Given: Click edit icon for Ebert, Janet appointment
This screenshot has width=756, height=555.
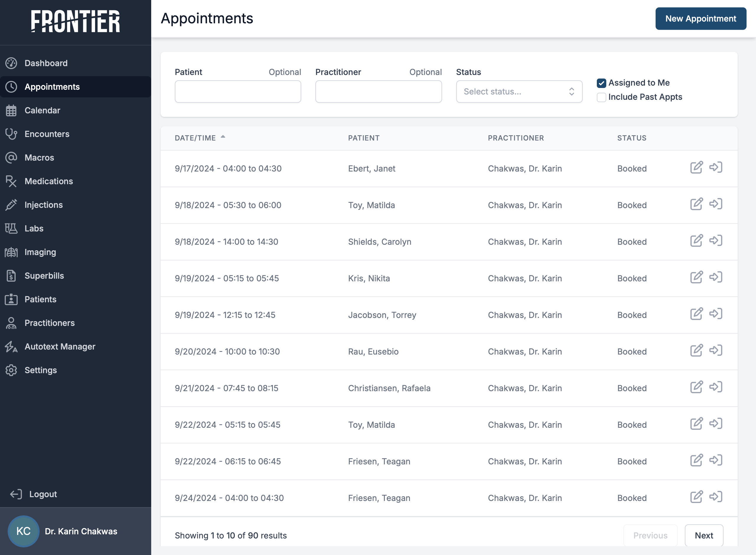Looking at the screenshot, I should 696,167.
